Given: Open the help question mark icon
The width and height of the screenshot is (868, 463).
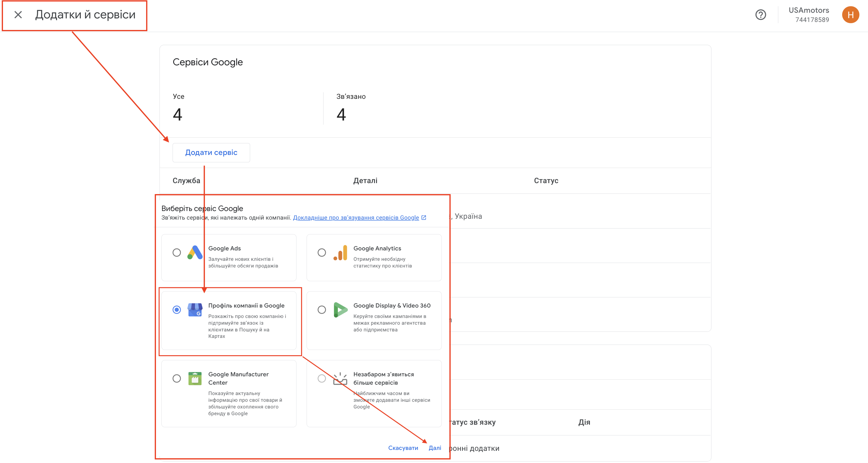Looking at the screenshot, I should pyautogui.click(x=760, y=15).
